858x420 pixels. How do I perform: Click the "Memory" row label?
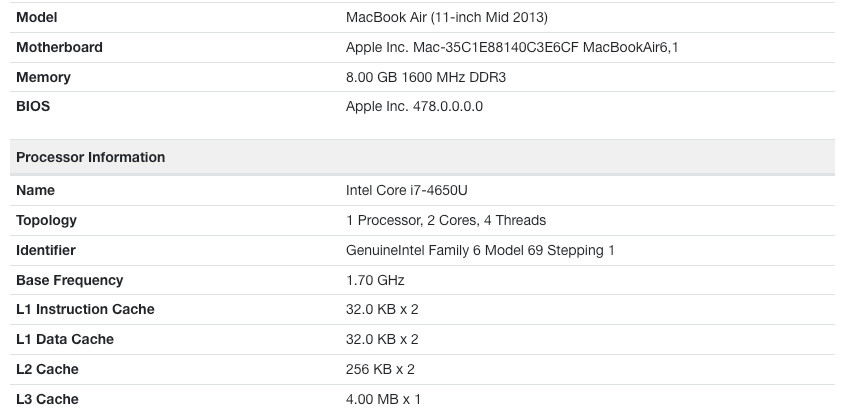(x=43, y=77)
